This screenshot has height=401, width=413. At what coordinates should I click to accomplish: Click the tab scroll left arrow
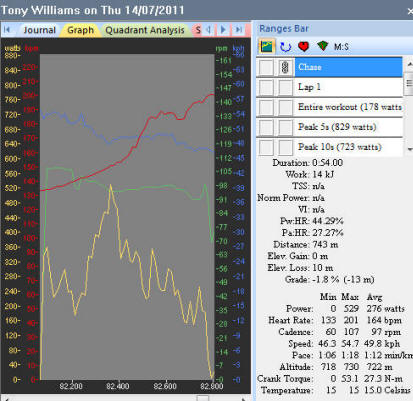209,30
